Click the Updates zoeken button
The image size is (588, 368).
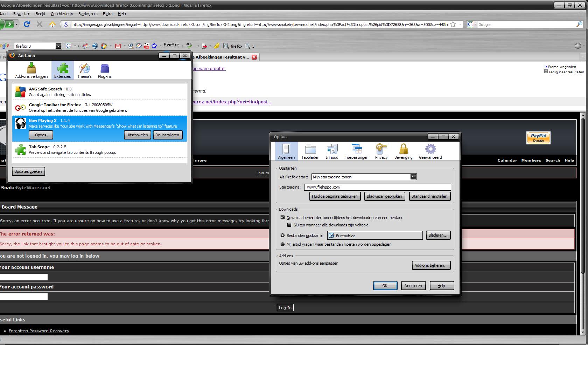(28, 171)
